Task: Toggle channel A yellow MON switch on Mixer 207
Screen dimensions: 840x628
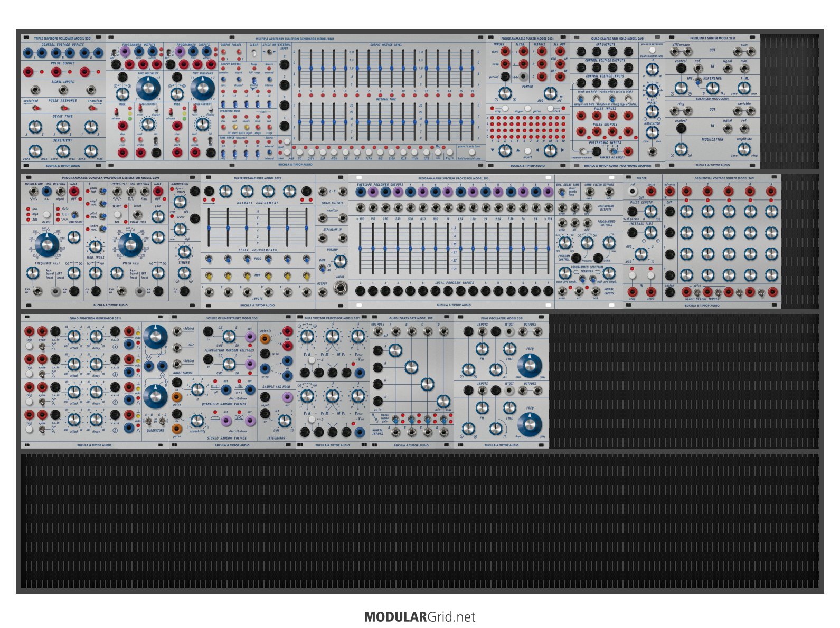Action: tap(209, 275)
